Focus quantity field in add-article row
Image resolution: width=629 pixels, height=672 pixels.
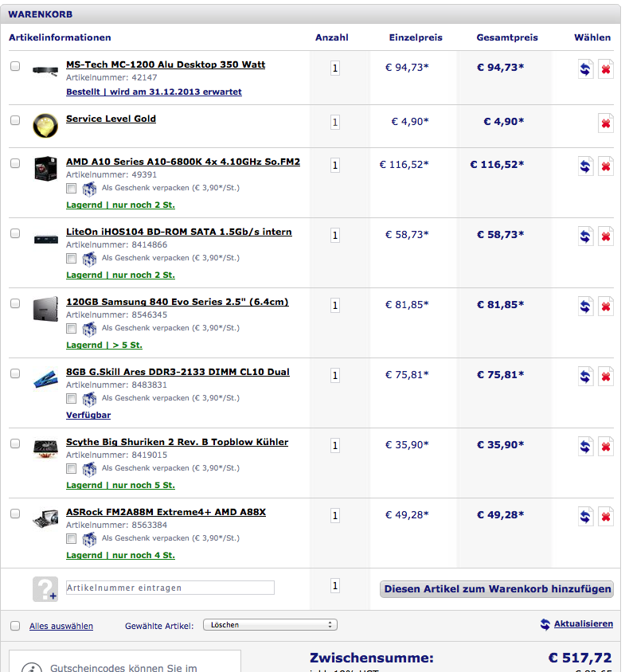(335, 586)
